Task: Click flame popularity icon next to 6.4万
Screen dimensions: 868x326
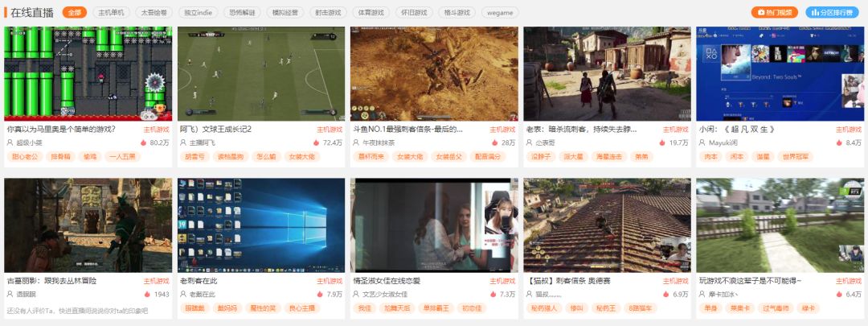Action: tap(839, 295)
